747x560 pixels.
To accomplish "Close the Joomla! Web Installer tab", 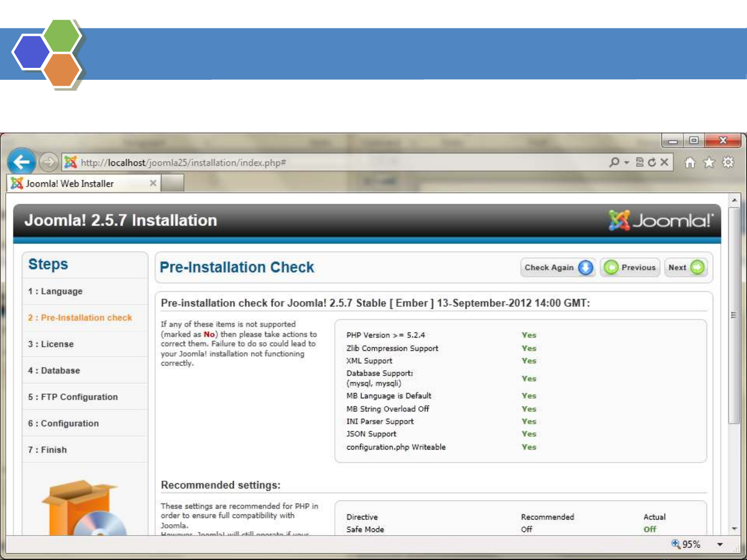I will (153, 183).
